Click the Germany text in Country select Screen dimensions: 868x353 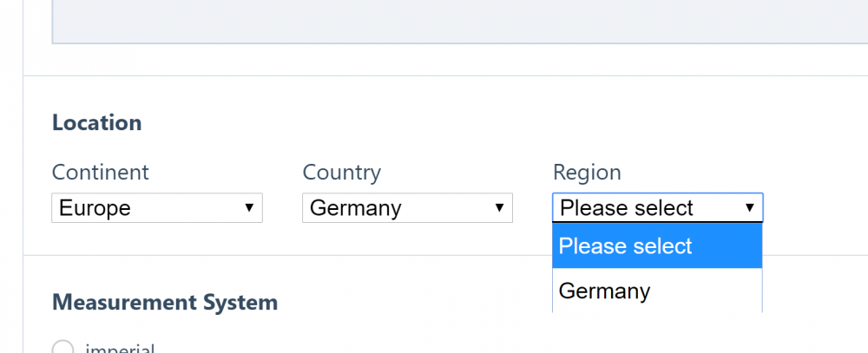tap(356, 208)
